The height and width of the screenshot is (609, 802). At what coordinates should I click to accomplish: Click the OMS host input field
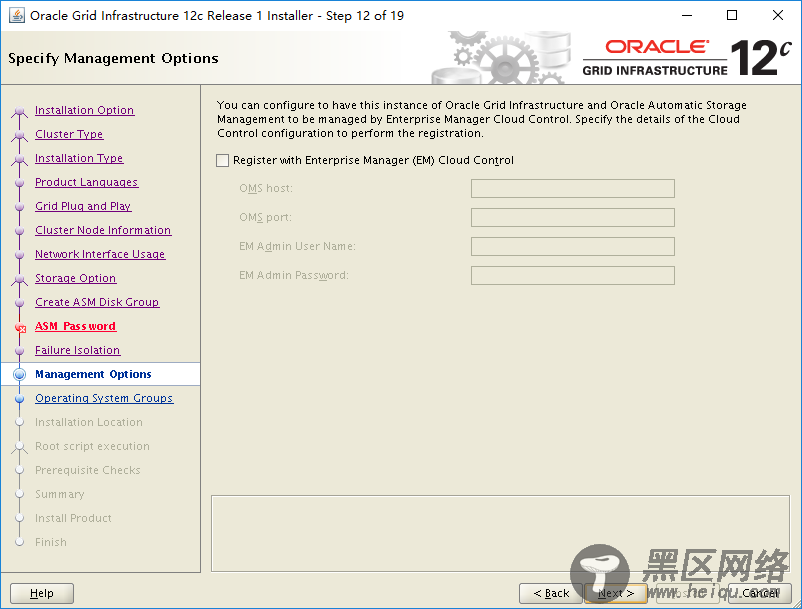click(x=572, y=189)
